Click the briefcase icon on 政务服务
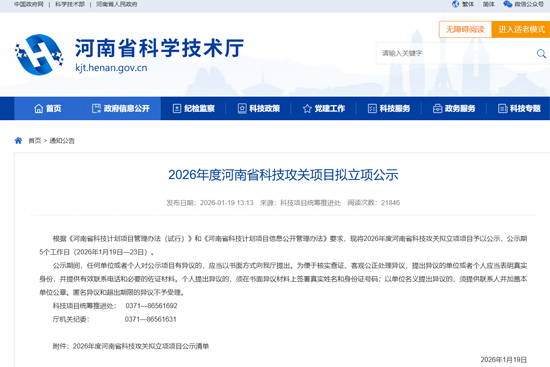The image size is (550, 367). tap(437, 108)
